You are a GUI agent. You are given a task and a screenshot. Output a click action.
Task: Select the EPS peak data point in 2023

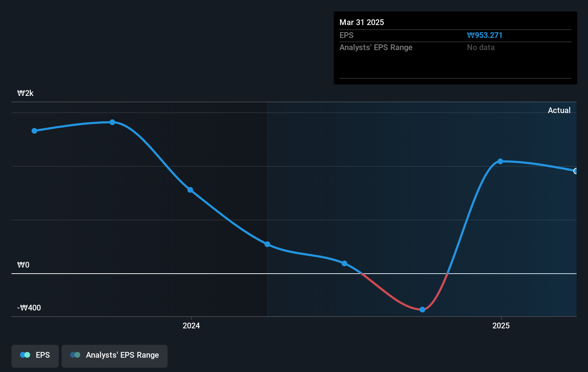[112, 122]
